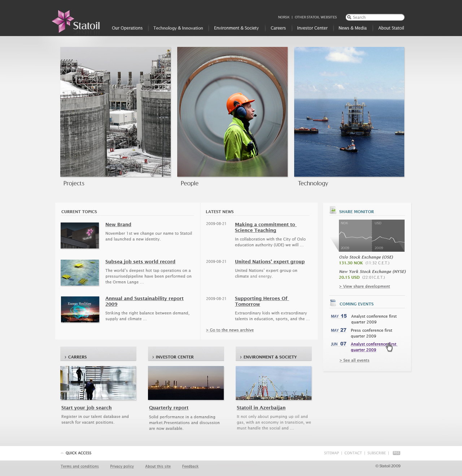Screen dimensions: 462x476
Task: Open May 27 Press conference event
Action: click(371, 333)
